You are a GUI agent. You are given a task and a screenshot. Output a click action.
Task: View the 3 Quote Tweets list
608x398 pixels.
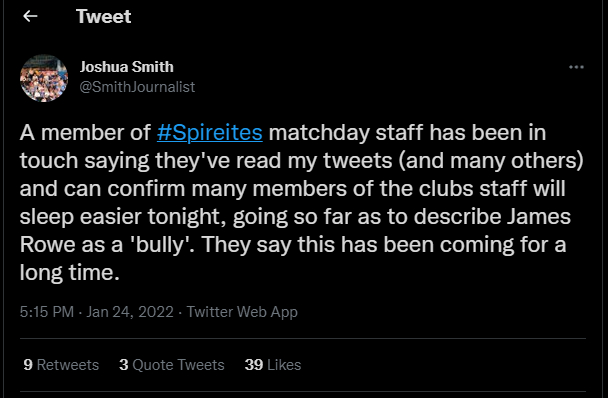[x=172, y=365]
